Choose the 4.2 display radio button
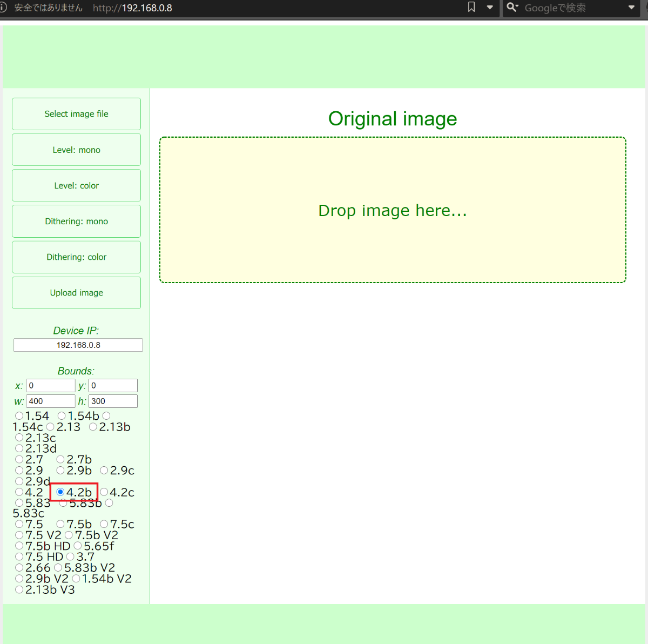Viewport: 648px width, 644px height. coord(19,492)
